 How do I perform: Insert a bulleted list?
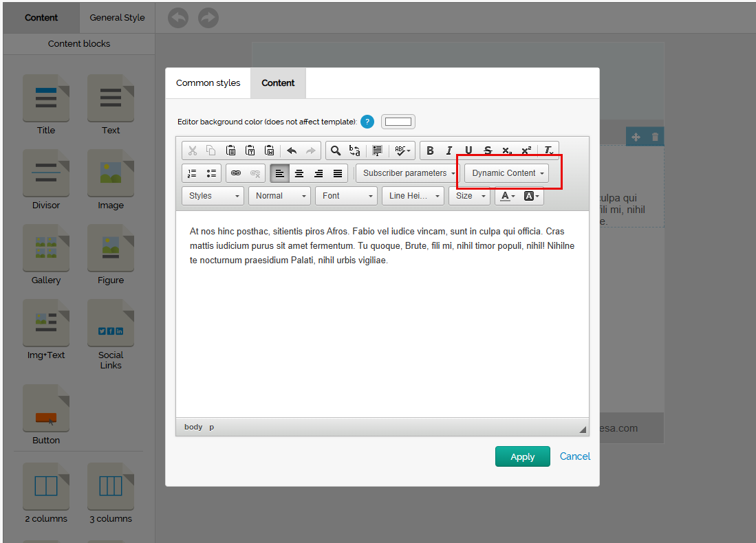pos(211,173)
